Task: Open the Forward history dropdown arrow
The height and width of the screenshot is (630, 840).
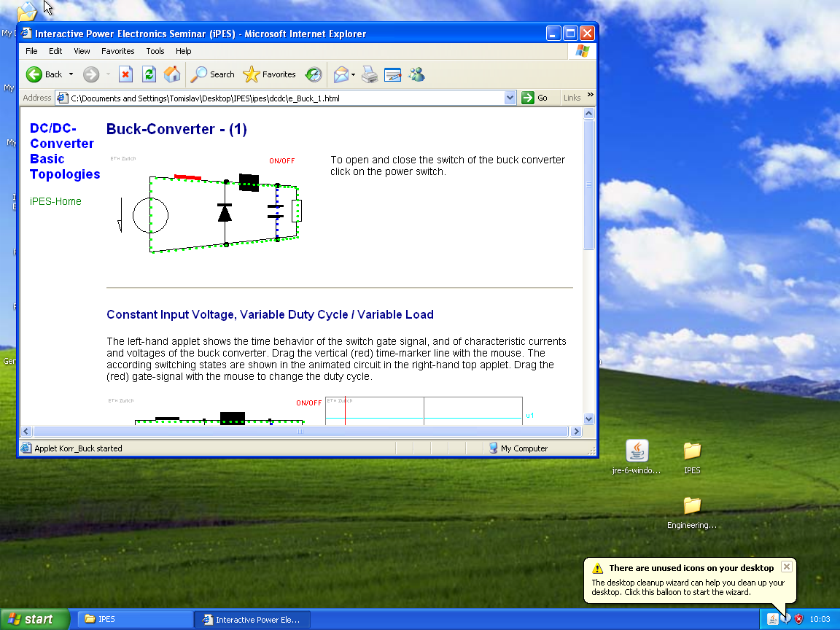Action: (108, 74)
